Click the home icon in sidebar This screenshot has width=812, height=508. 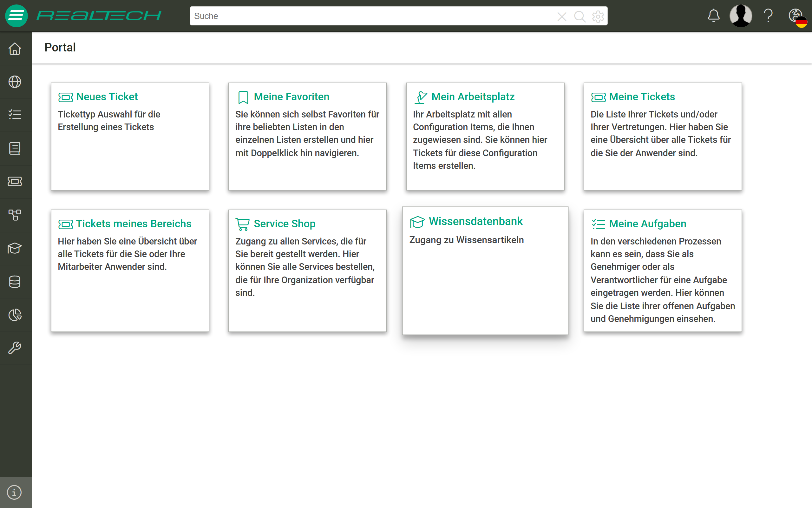pos(15,49)
